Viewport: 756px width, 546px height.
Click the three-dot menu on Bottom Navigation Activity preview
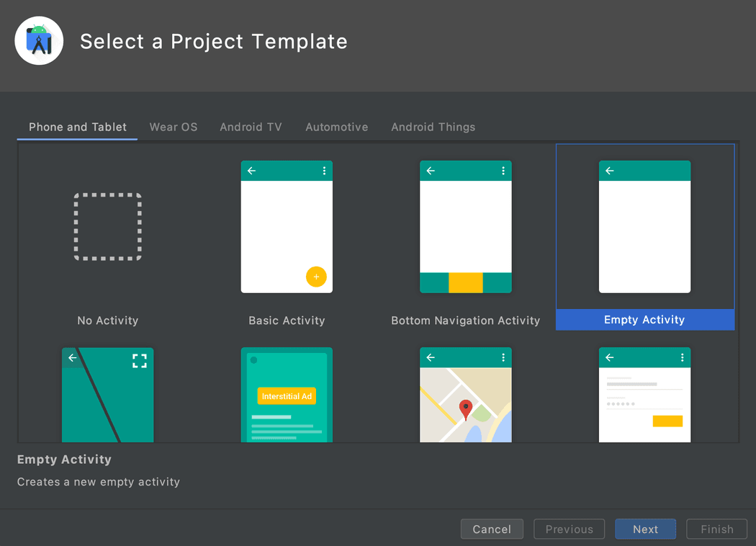(503, 171)
